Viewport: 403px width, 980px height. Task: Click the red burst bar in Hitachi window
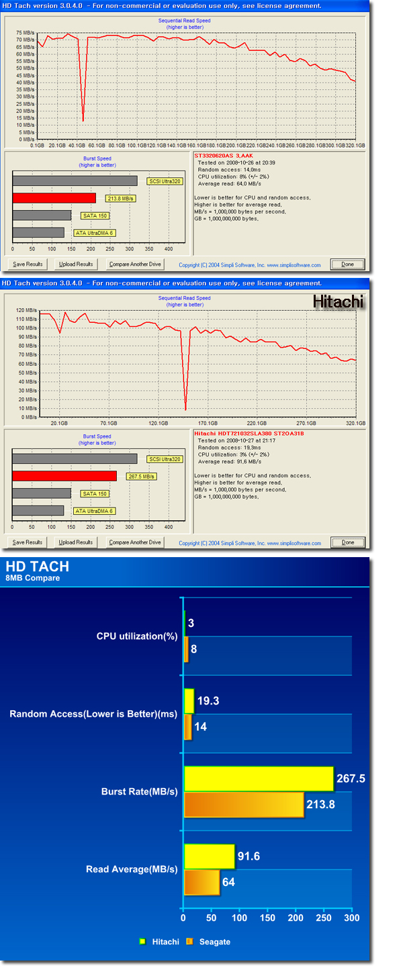64,476
